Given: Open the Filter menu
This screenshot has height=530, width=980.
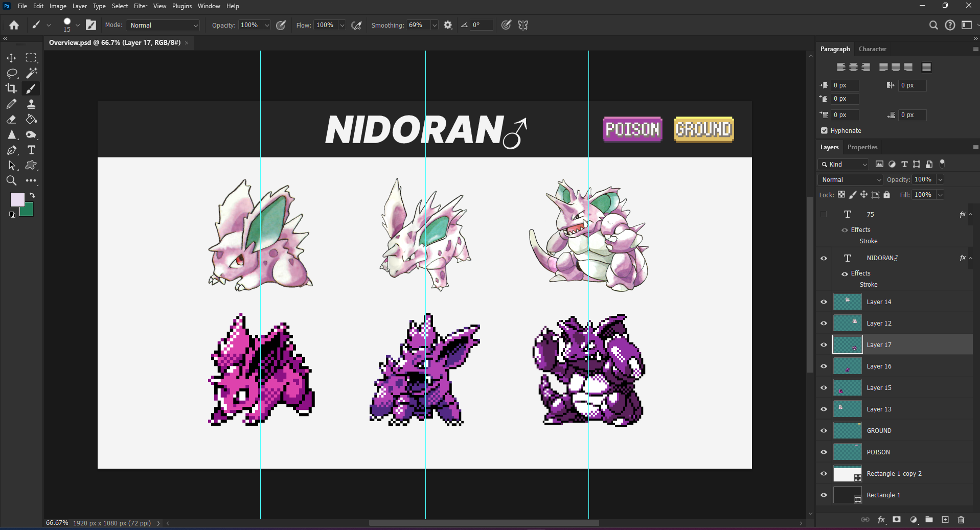Looking at the screenshot, I should (x=141, y=6).
